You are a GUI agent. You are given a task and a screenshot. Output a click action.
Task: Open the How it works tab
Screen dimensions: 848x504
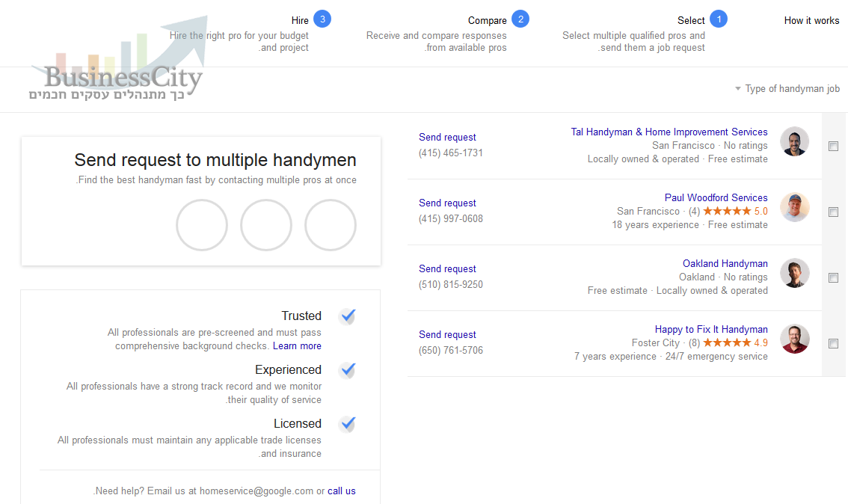(x=812, y=20)
